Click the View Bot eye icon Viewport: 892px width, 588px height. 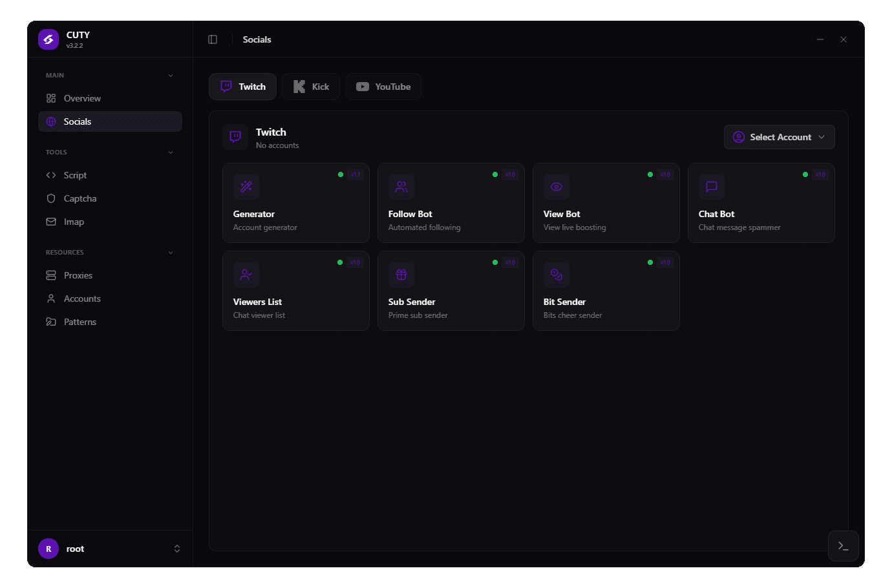pyautogui.click(x=557, y=187)
